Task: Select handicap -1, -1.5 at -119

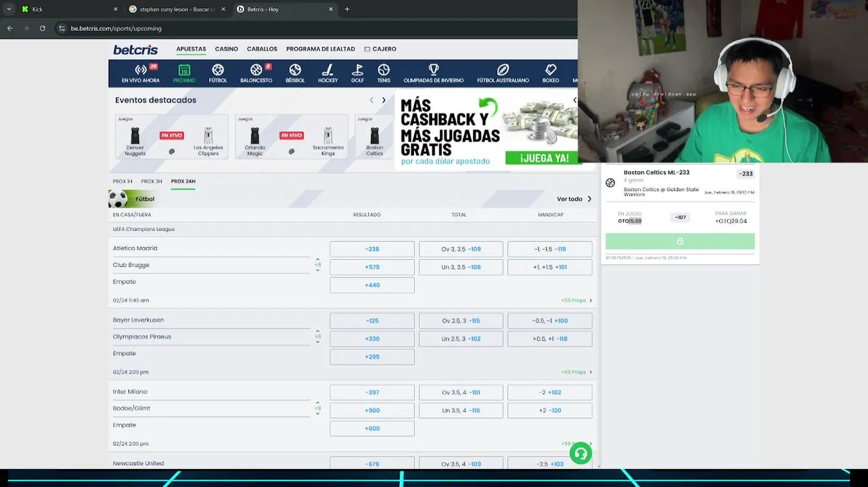Action: point(550,249)
